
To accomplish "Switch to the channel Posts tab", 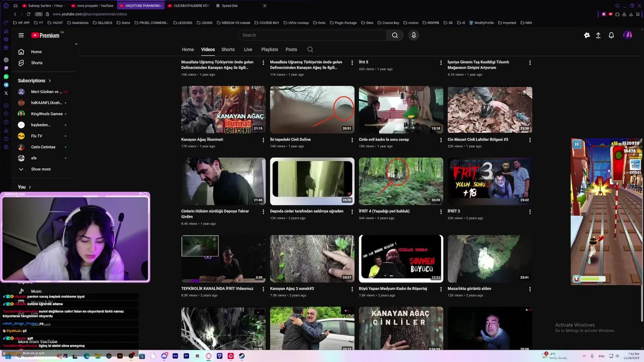I will [x=291, y=49].
